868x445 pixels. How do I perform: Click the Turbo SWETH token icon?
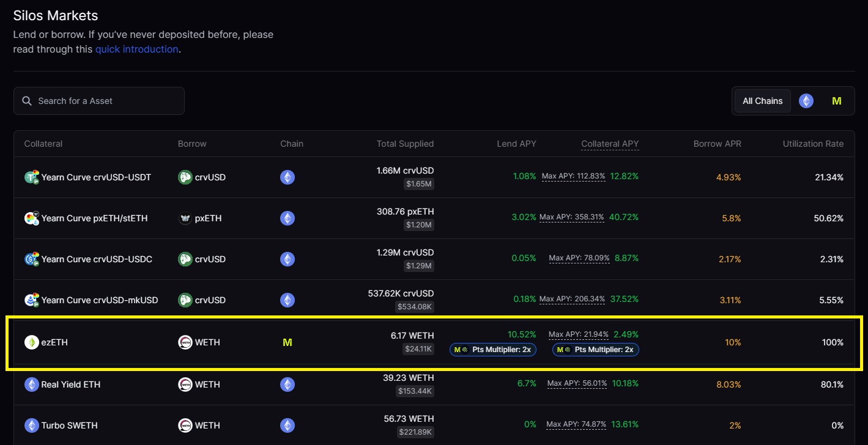tap(31, 425)
